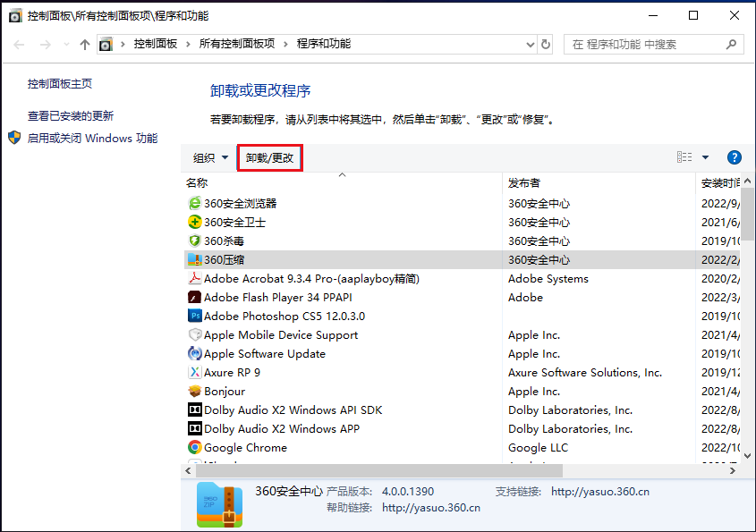
Task: Click the forward navigation arrow
Action: [46, 45]
